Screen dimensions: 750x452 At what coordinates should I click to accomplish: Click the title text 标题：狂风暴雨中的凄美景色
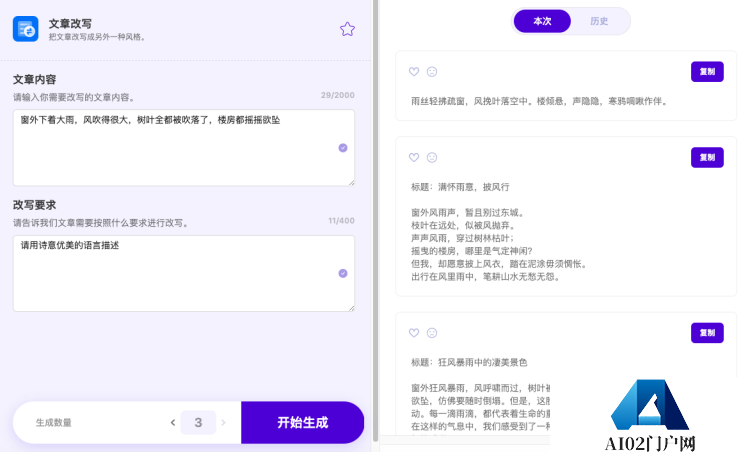(469, 363)
